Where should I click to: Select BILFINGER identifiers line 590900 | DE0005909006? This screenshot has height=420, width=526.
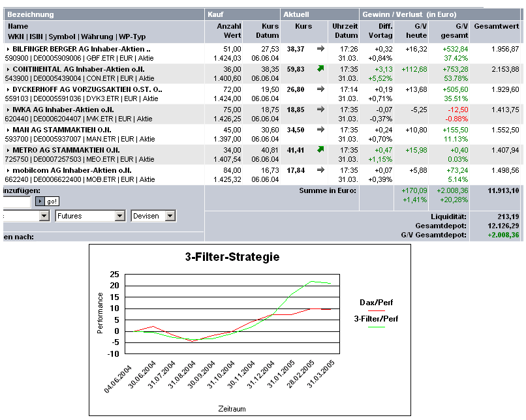(79, 58)
